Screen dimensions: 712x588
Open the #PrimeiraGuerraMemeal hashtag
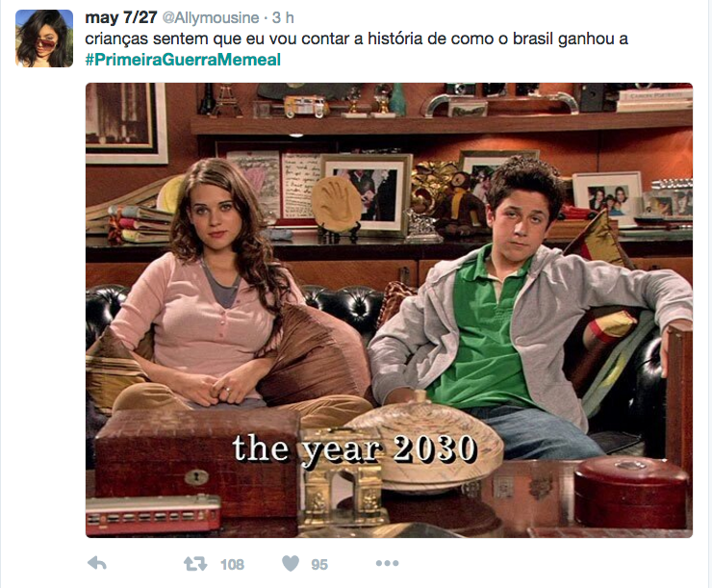coord(183,60)
